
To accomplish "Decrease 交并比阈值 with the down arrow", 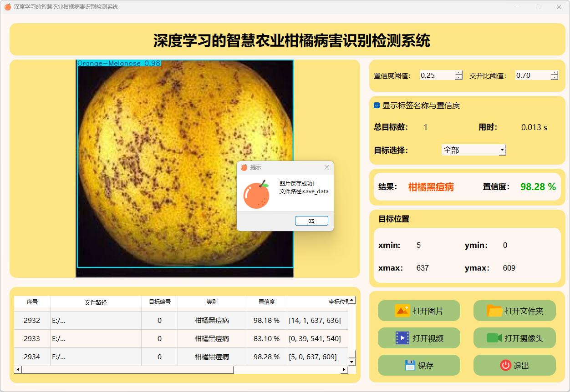I will tap(554, 78).
